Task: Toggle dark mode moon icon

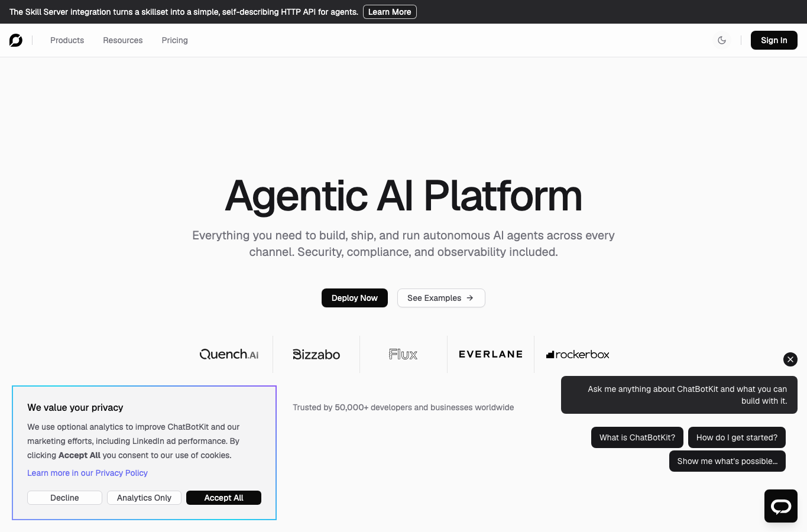Action: pyautogui.click(x=722, y=40)
